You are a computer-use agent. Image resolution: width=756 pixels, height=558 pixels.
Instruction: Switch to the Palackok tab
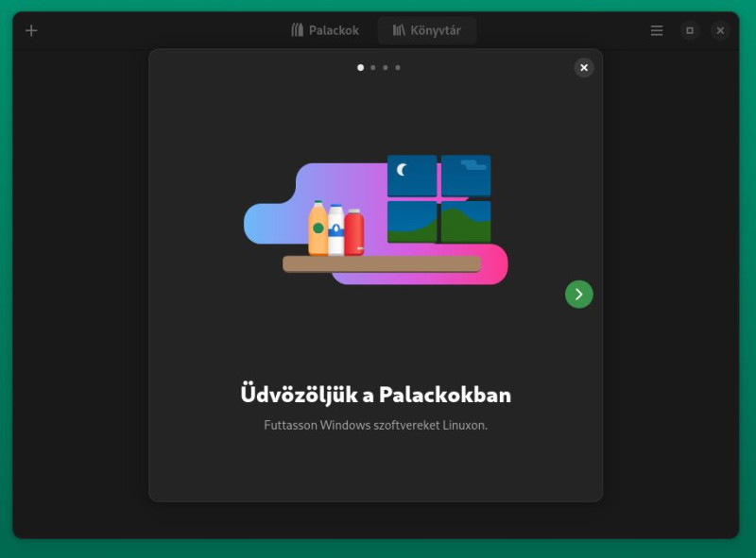coord(325,30)
